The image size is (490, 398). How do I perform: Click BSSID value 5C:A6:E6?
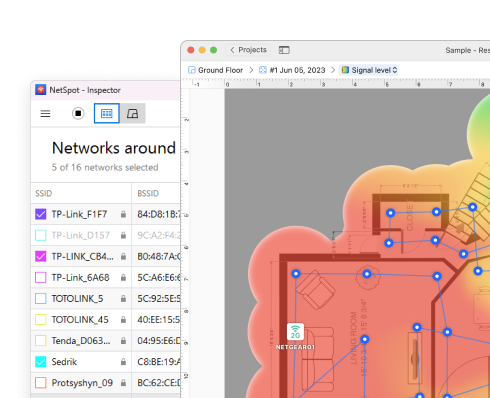tap(159, 277)
